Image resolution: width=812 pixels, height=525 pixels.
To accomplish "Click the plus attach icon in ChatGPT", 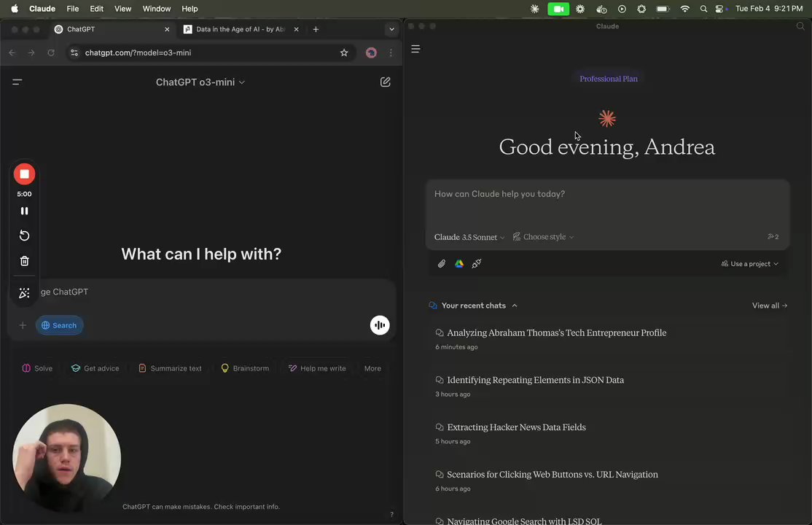I will point(23,325).
